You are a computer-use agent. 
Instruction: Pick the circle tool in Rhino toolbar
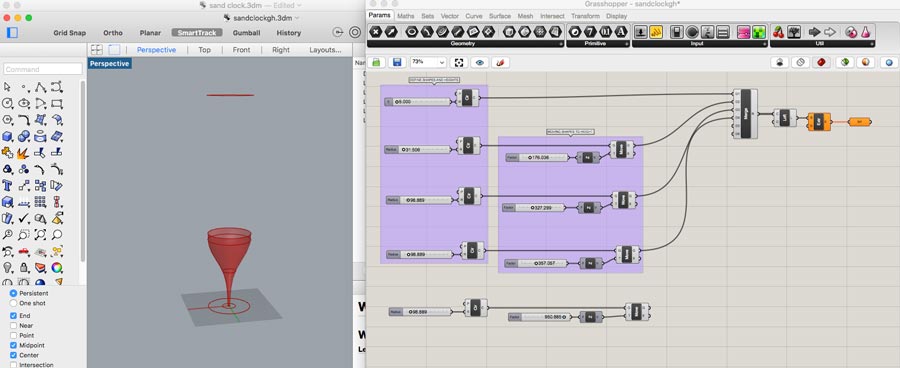pyautogui.click(x=7, y=103)
